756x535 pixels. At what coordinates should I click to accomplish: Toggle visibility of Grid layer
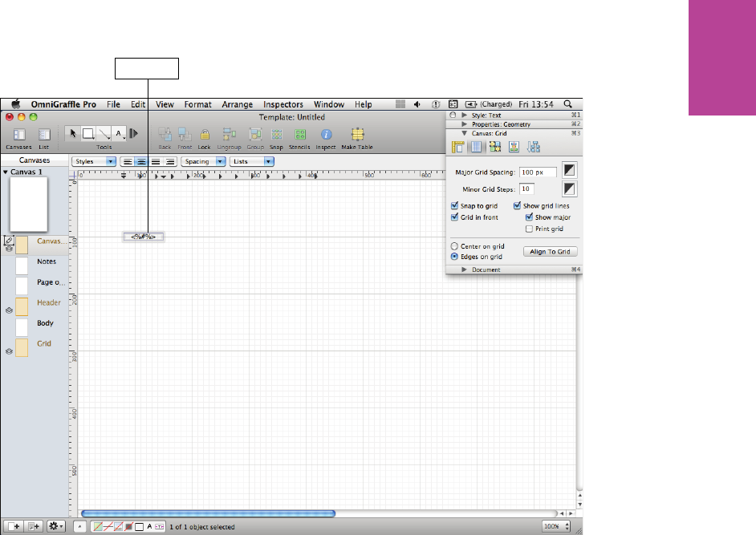coord(9,351)
